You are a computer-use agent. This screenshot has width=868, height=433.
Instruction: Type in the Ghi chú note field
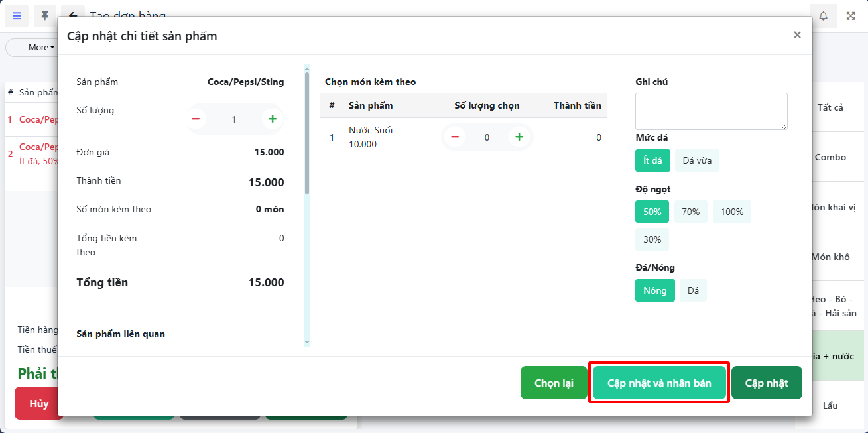coord(711,111)
